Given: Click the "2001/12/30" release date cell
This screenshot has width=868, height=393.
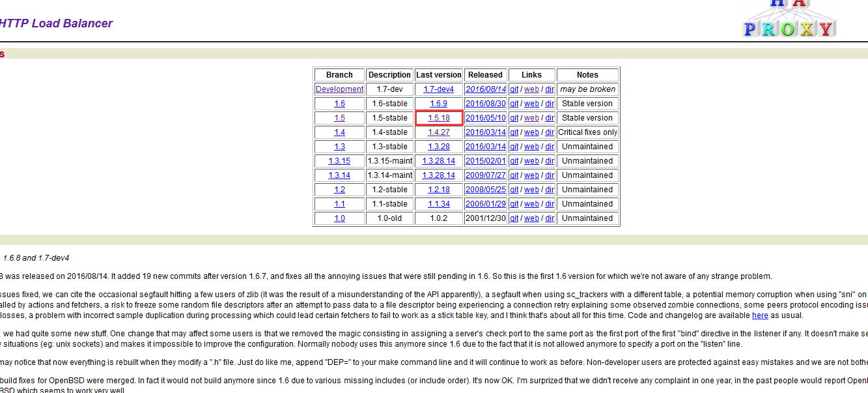Looking at the screenshot, I should [x=486, y=218].
